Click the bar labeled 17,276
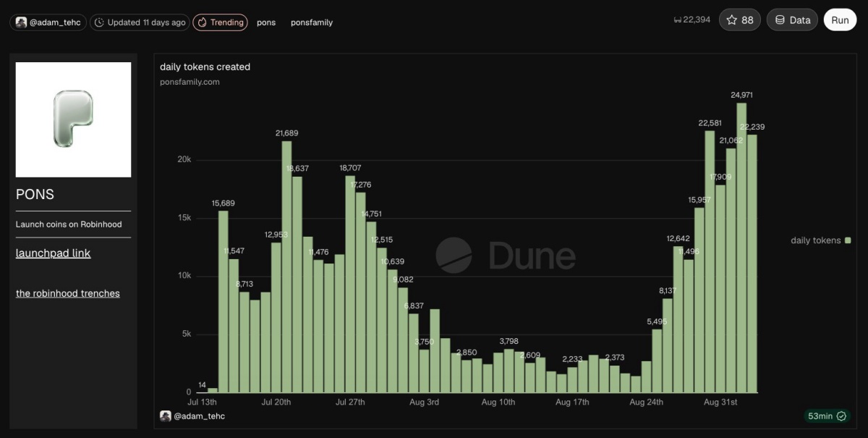The height and width of the screenshot is (438, 868). point(360,292)
